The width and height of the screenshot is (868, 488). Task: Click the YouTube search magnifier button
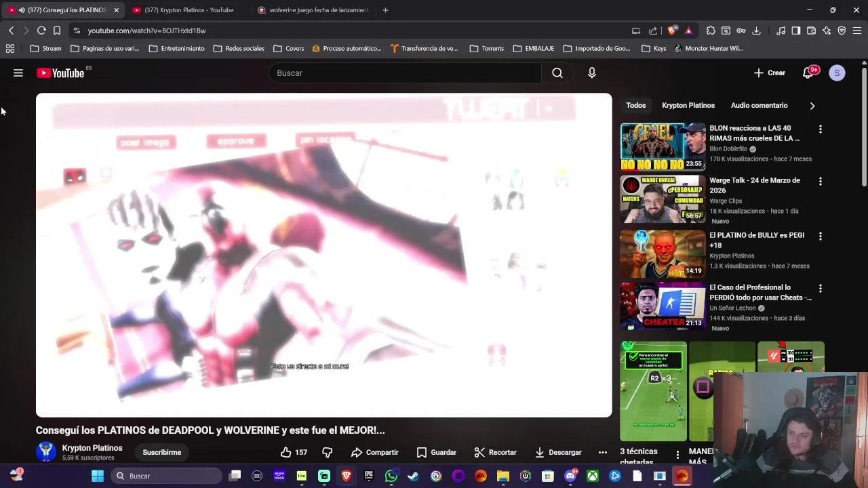pos(557,73)
